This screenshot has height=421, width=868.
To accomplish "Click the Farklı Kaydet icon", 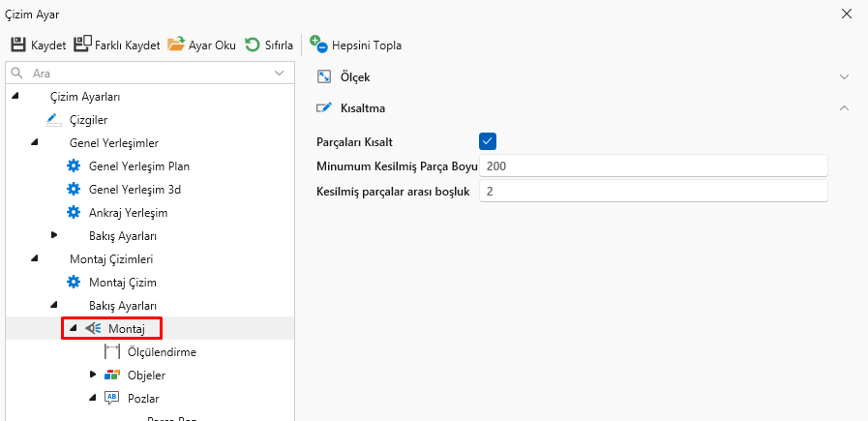I will click(x=82, y=45).
